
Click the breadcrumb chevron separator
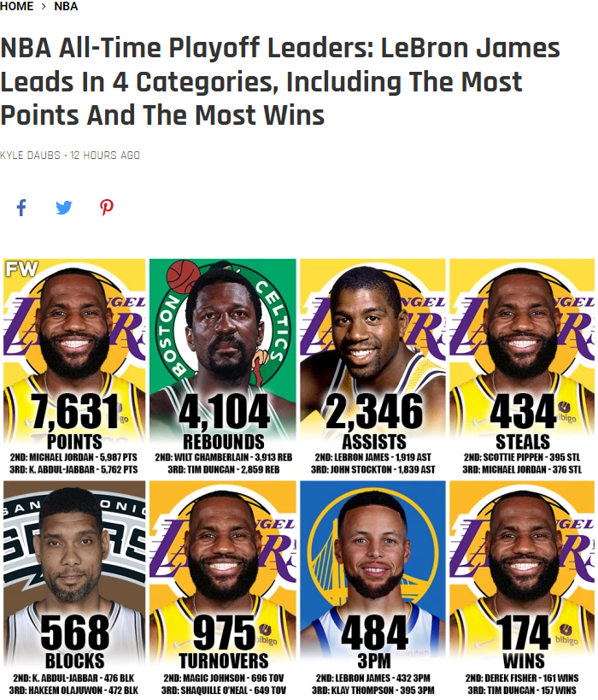click(43, 7)
